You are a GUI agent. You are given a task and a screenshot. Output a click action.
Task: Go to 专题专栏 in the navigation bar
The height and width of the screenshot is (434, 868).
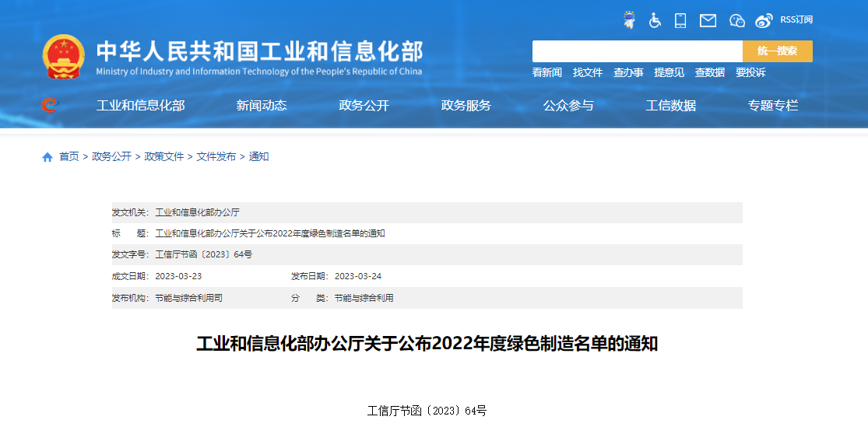click(773, 106)
